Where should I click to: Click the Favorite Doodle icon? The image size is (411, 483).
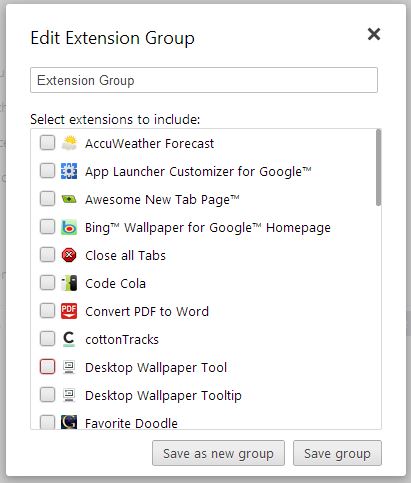[x=69, y=422]
